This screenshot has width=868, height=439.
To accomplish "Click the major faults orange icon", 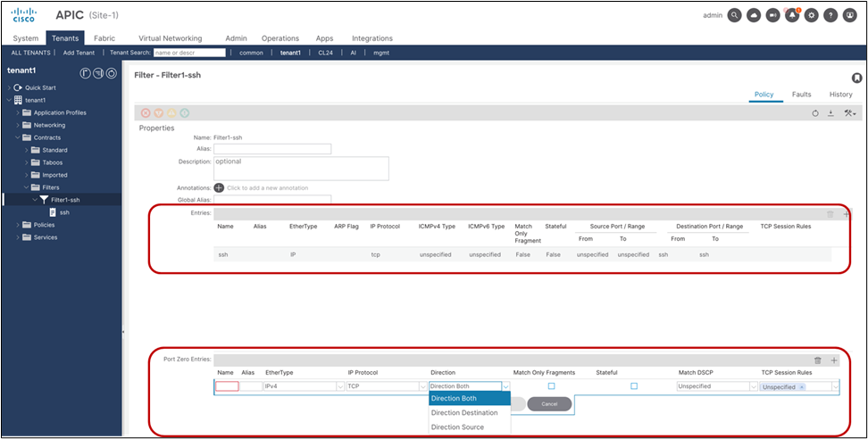I will (x=158, y=112).
